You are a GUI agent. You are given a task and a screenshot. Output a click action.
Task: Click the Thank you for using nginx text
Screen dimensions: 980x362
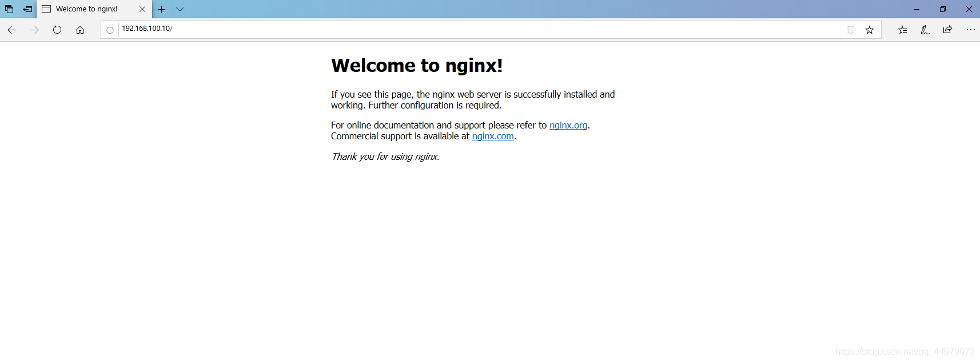tap(385, 156)
